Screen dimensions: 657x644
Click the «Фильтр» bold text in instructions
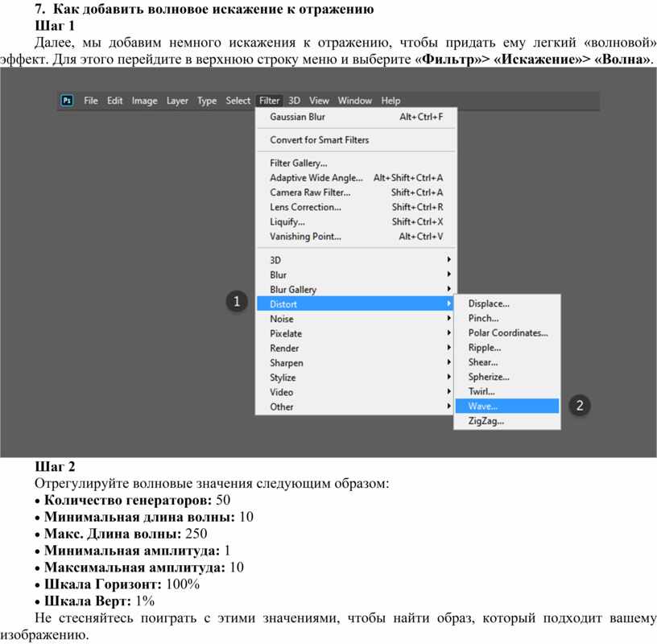click(448, 59)
